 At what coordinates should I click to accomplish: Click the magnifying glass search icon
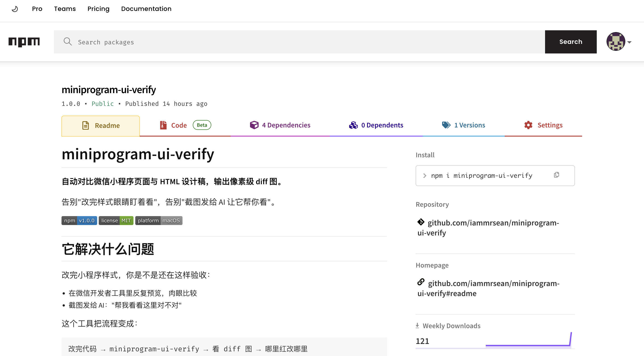pos(68,41)
